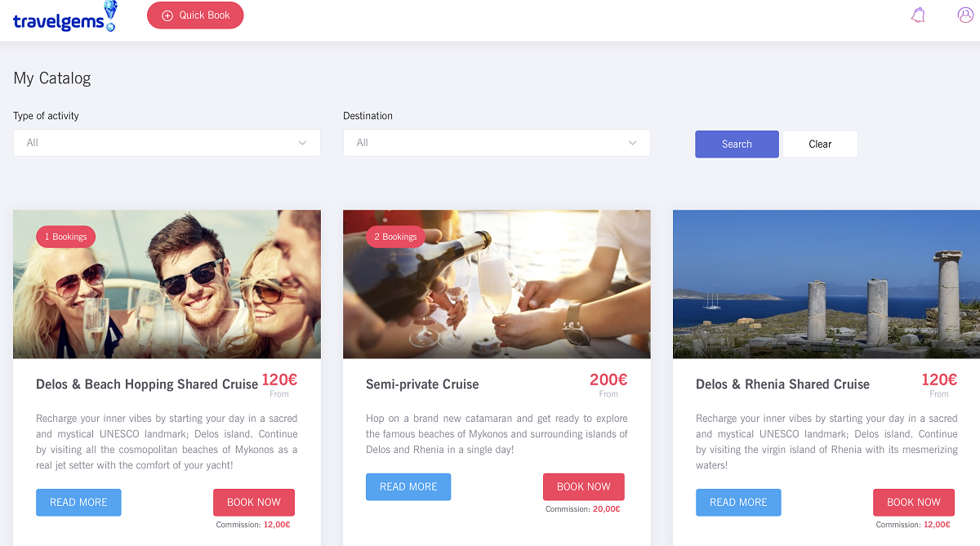The image size is (980, 546).
Task: Click the Commission 20,00€ text
Action: [582, 509]
